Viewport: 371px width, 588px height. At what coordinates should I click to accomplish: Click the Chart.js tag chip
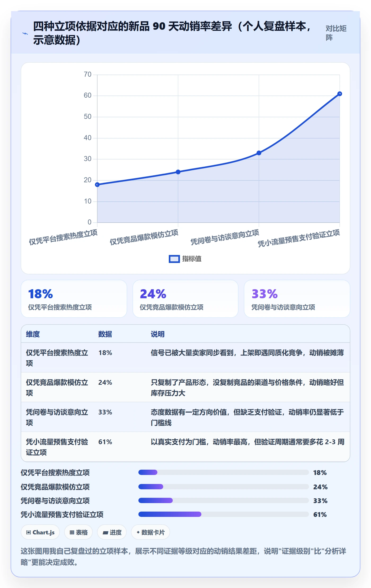40,532
